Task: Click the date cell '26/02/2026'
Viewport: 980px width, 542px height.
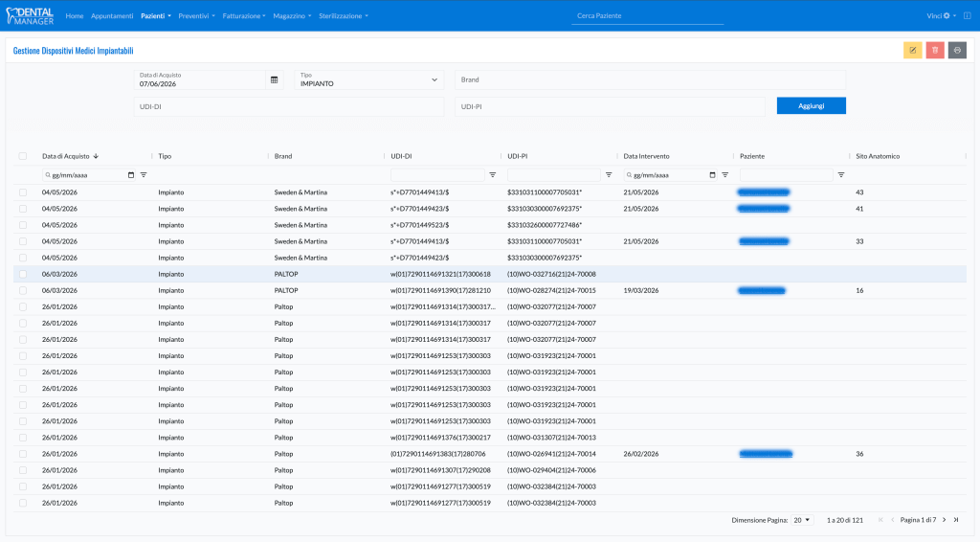Action: coord(640,454)
